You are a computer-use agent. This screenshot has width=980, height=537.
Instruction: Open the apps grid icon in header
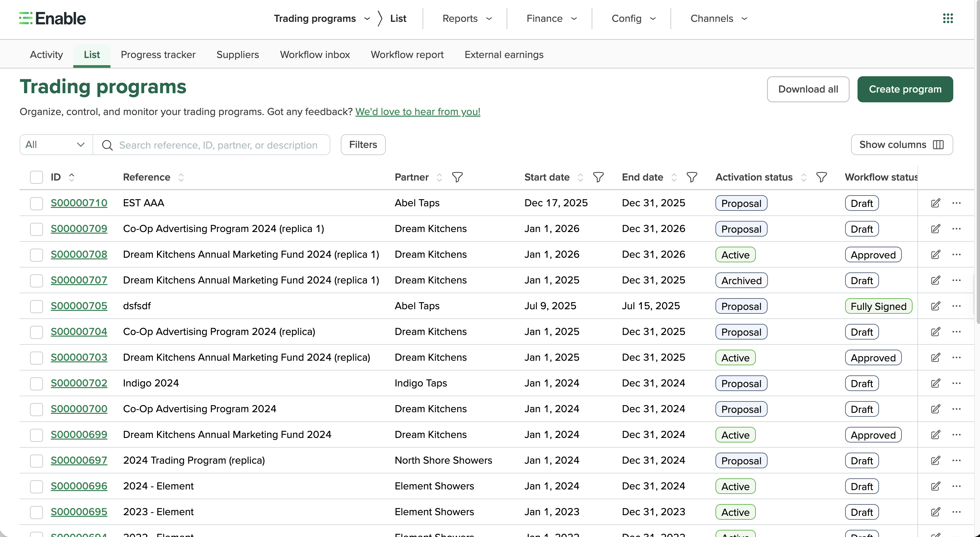948,18
